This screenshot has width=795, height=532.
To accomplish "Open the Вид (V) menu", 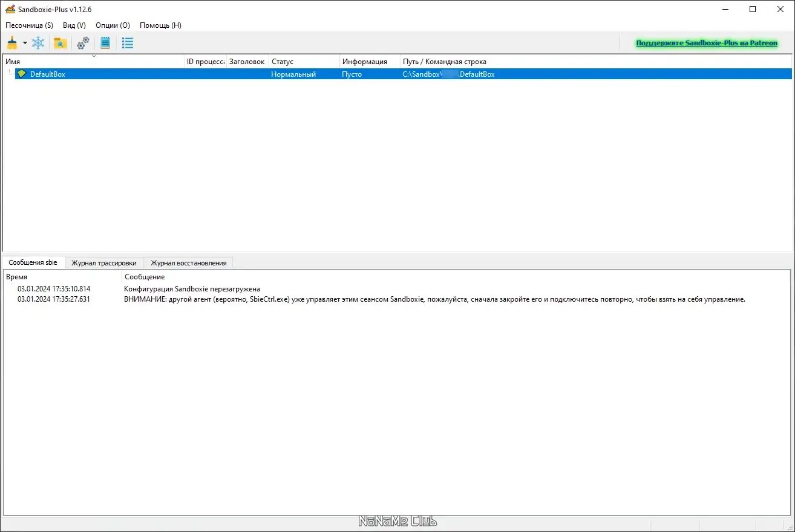I will pos(74,25).
